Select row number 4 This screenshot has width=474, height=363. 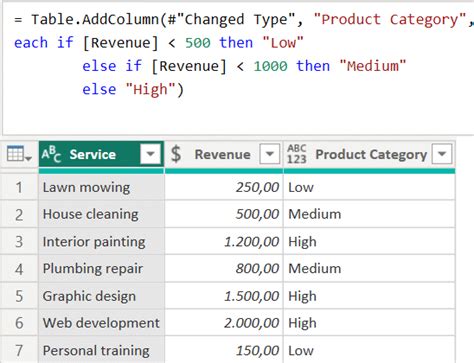19,269
